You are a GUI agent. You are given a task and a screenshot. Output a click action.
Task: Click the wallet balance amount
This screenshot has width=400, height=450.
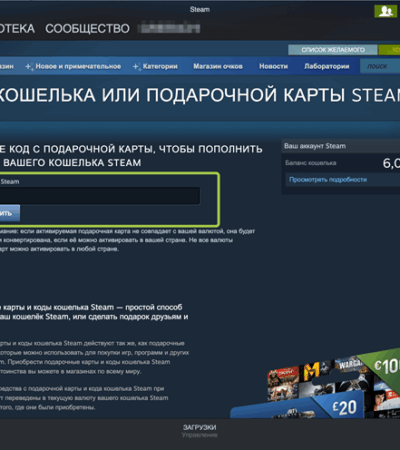point(391,163)
